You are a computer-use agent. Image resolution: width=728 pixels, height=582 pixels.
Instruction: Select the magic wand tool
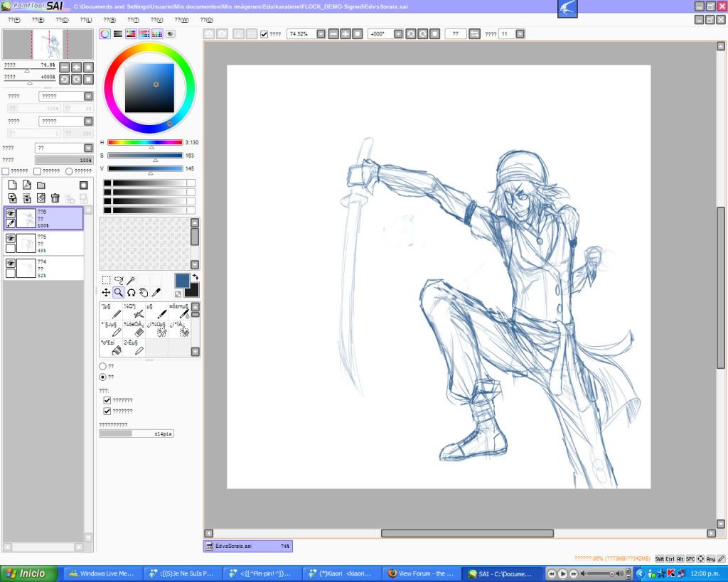click(132, 280)
